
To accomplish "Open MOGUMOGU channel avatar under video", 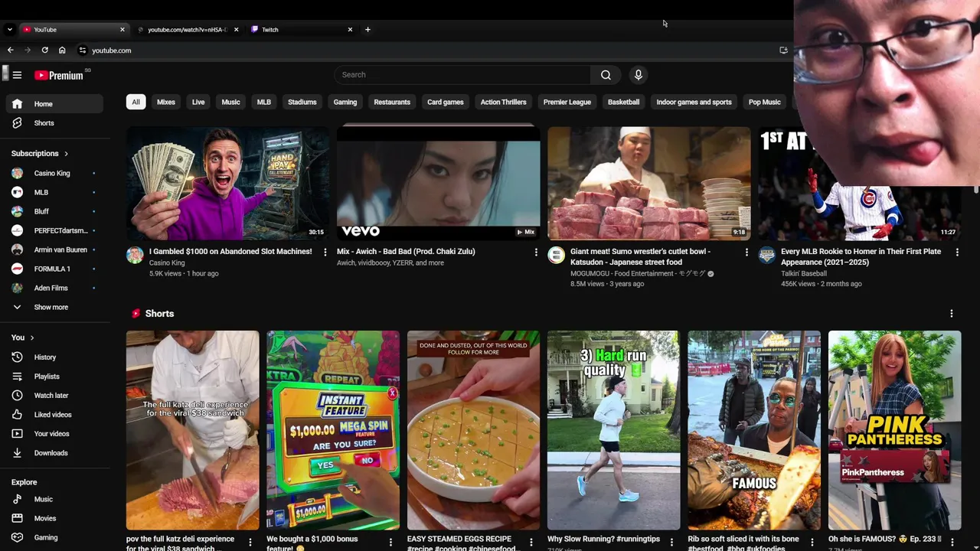I will [x=556, y=256].
